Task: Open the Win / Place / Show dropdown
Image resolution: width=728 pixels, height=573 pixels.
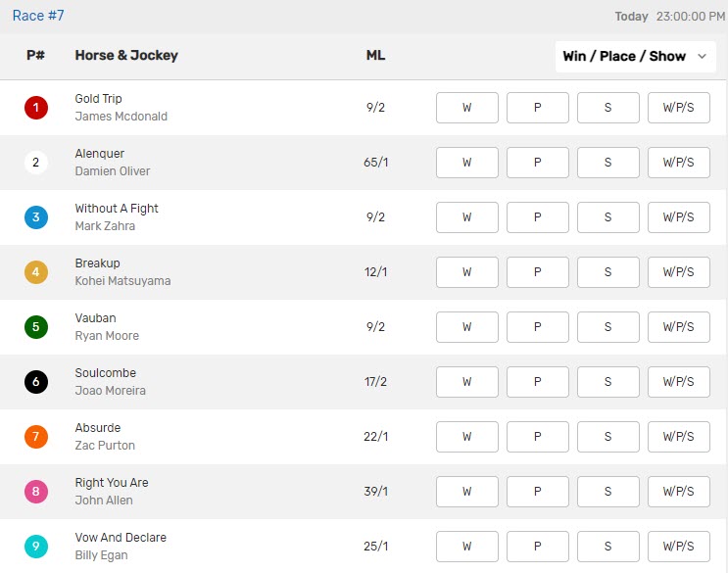Action: (x=634, y=57)
